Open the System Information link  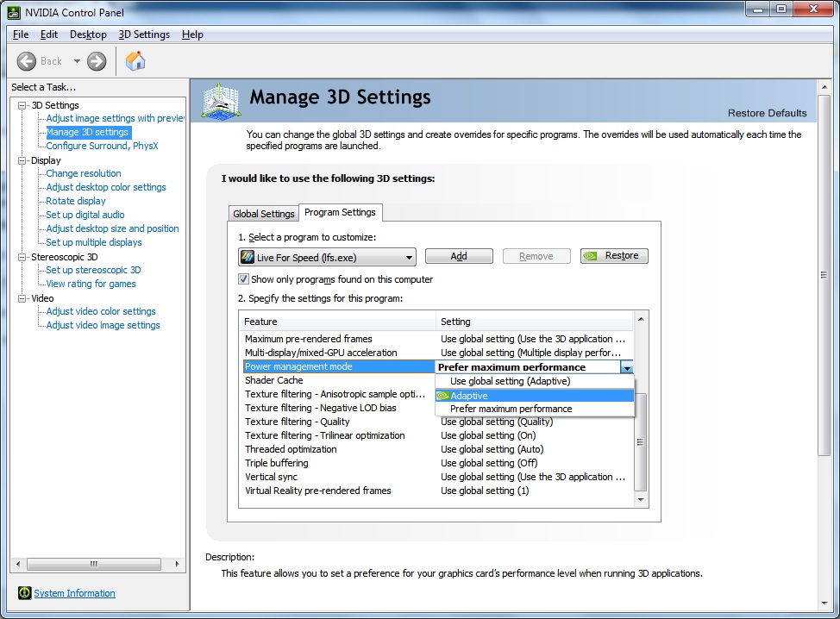click(74, 593)
